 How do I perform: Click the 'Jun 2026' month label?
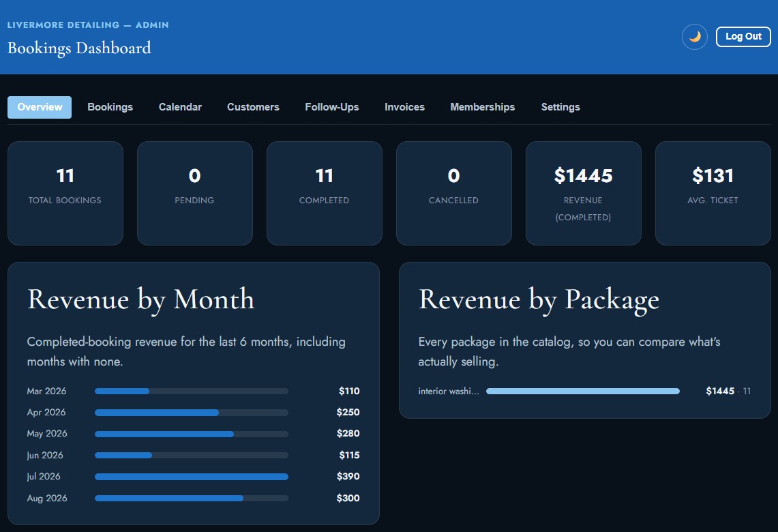(x=45, y=455)
